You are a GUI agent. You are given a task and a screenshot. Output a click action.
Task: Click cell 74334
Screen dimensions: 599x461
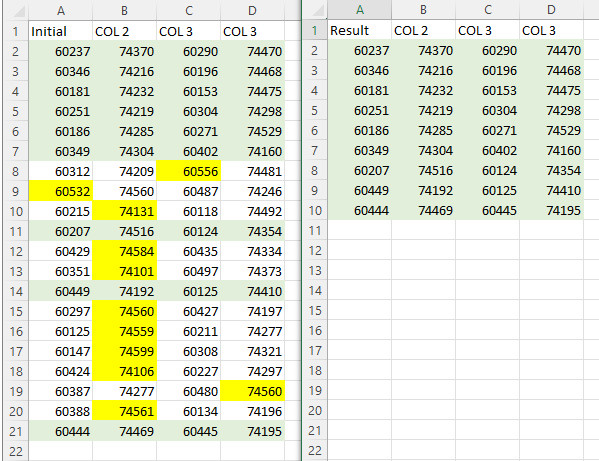point(253,251)
